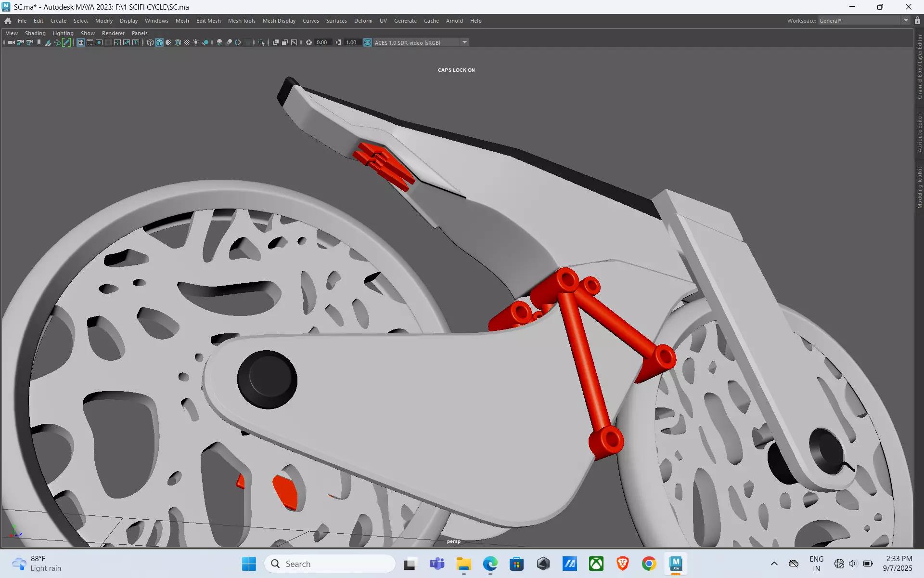Click the Use Default Material icon
This screenshot has width=924, height=578.
pos(168,42)
